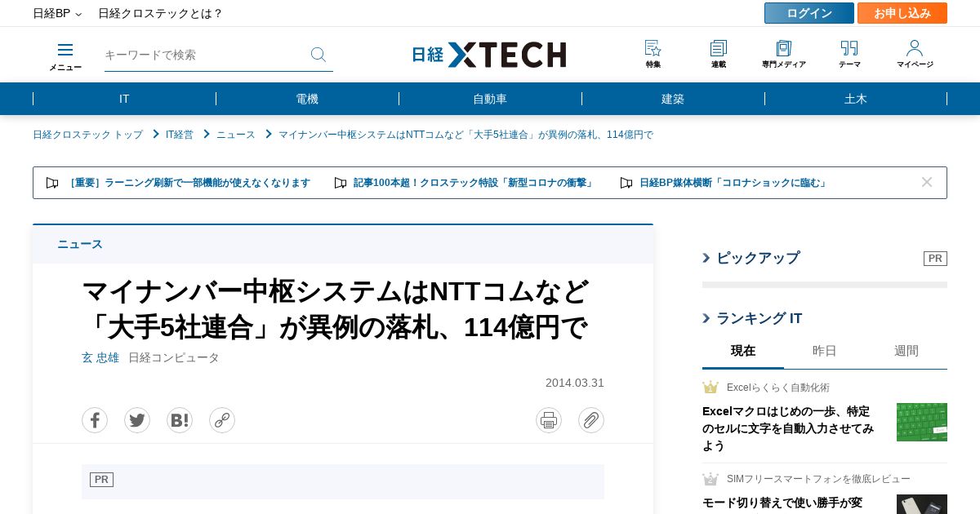Open Excelらくらく自動化術 series link
Viewport: 980px width, 514px height.
click(778, 388)
